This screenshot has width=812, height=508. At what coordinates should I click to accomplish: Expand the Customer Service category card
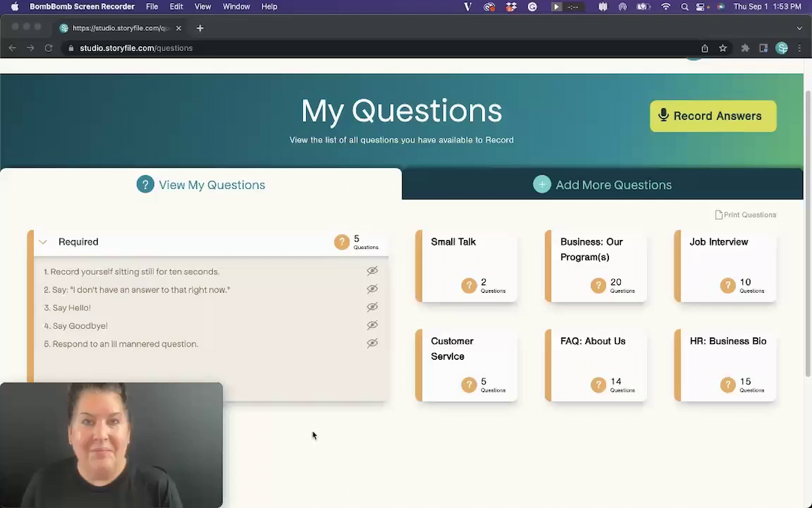click(466, 365)
